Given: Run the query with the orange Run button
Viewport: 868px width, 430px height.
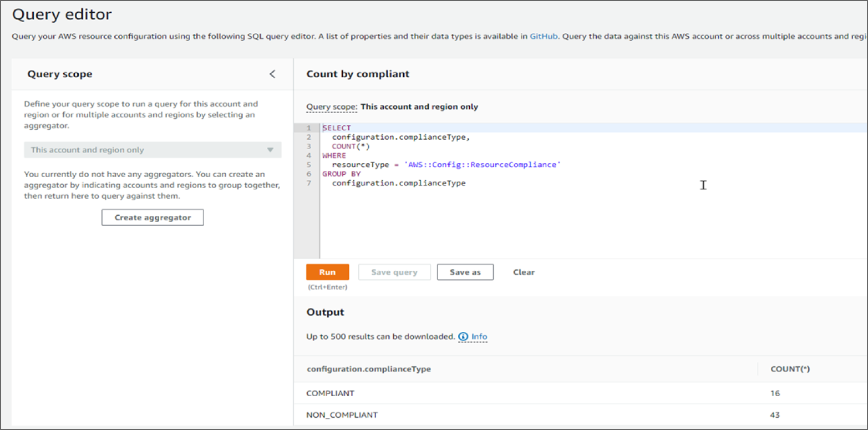Looking at the screenshot, I should (x=327, y=272).
